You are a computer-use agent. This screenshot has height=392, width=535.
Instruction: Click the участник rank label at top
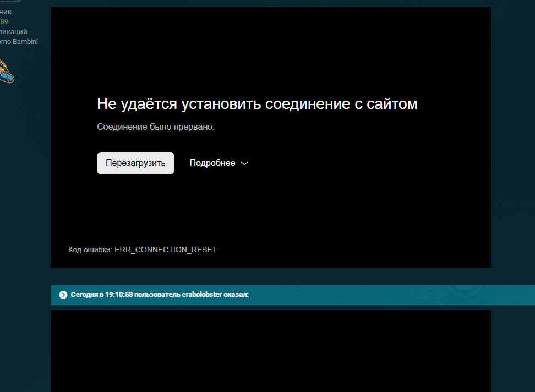[x=6, y=12]
